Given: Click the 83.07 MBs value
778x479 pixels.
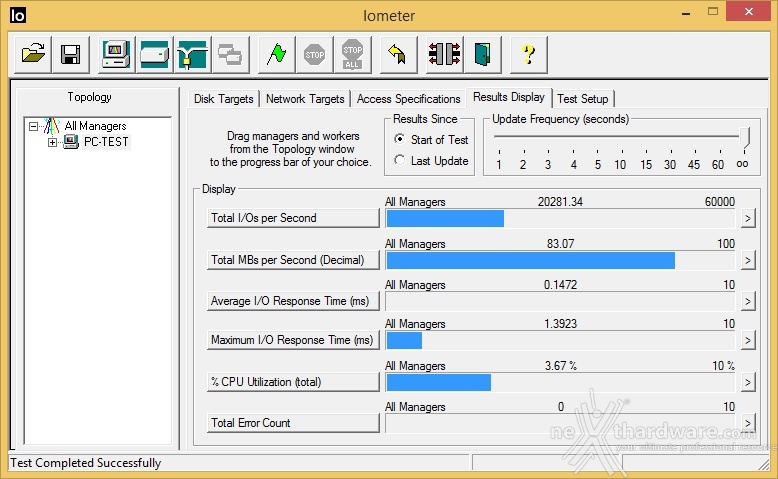Looking at the screenshot, I should (561, 244).
